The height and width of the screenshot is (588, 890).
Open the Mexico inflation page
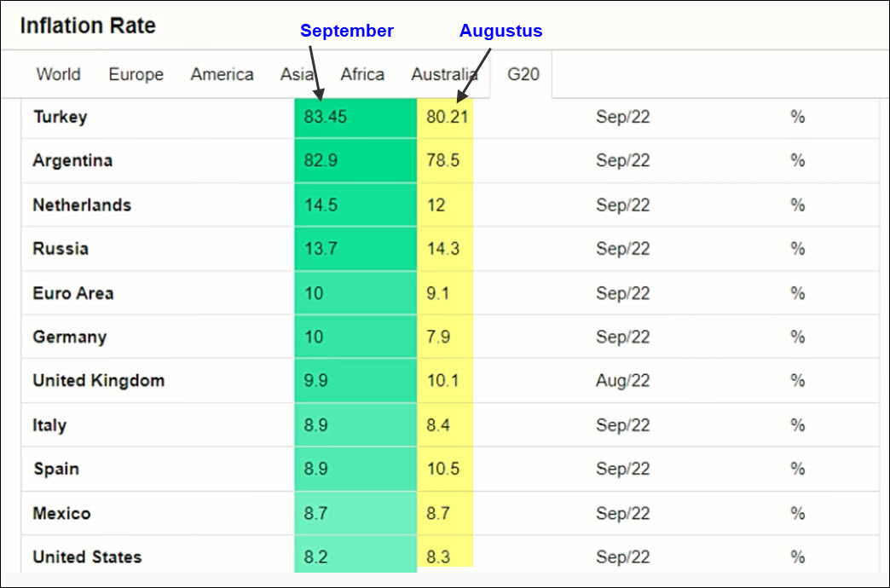click(x=61, y=513)
